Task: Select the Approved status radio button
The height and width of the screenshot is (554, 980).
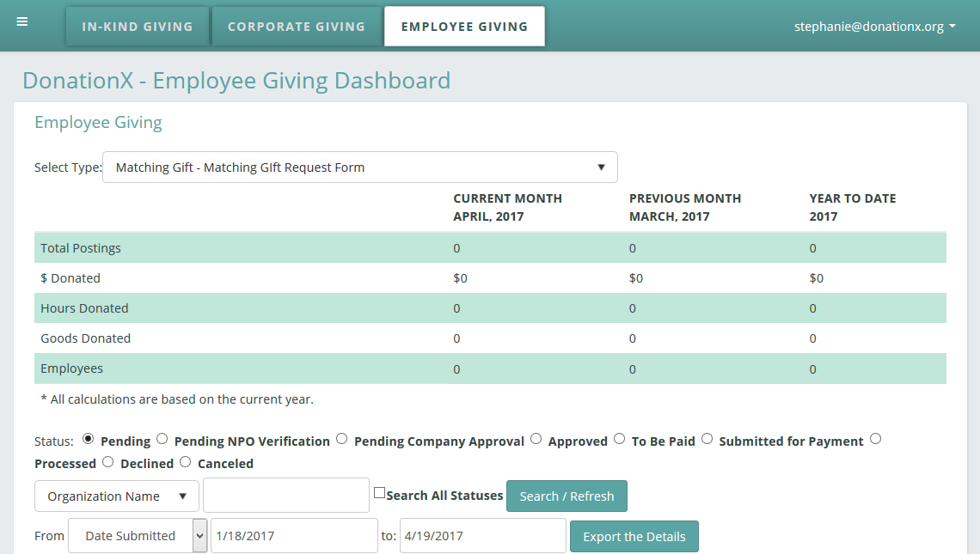Action: tap(536, 438)
